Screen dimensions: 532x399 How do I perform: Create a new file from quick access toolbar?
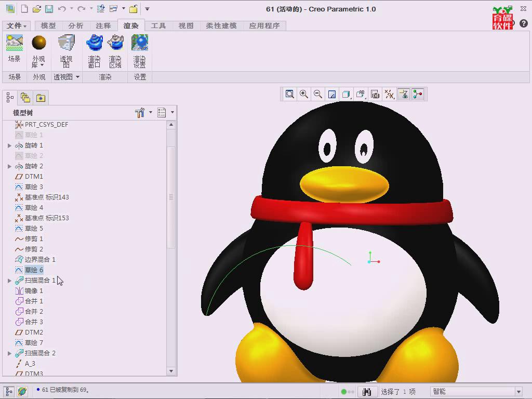24,9
